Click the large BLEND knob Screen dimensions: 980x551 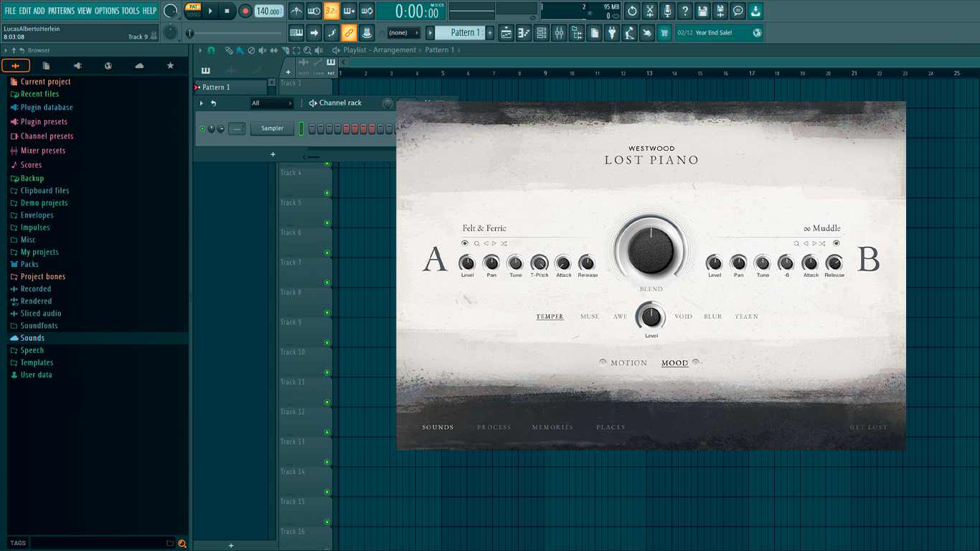pos(651,249)
